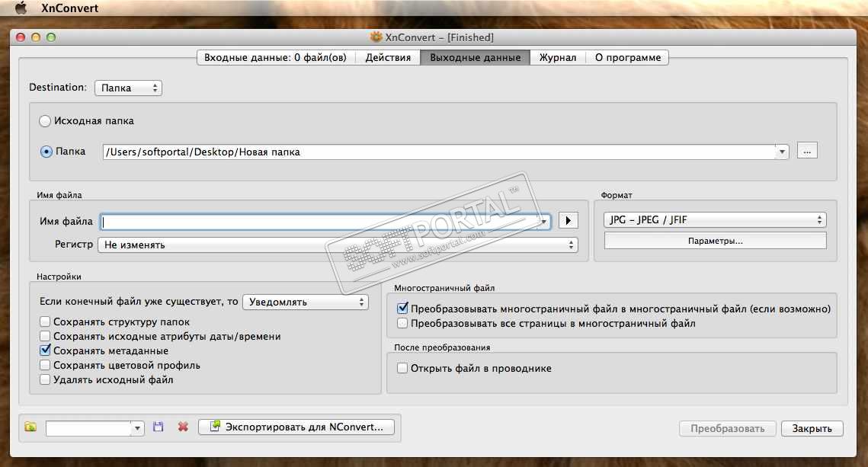Screen dimensions: 868x467
Task: Open the Уведомлять existing file dropdown
Action: tap(306, 302)
